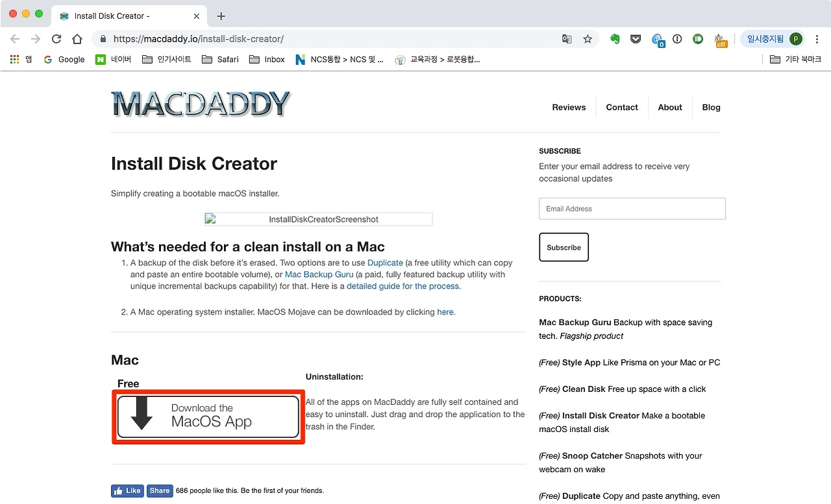Screen dimensions: 831x504
Task: Open the Blog menu item
Action: coord(711,107)
